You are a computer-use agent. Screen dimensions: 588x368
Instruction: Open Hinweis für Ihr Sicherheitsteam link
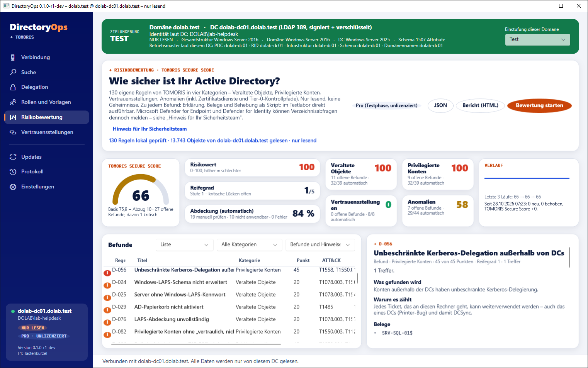(150, 129)
